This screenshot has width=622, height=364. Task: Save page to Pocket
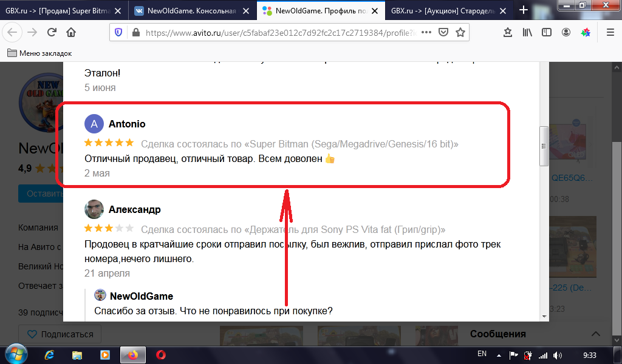pyautogui.click(x=443, y=33)
